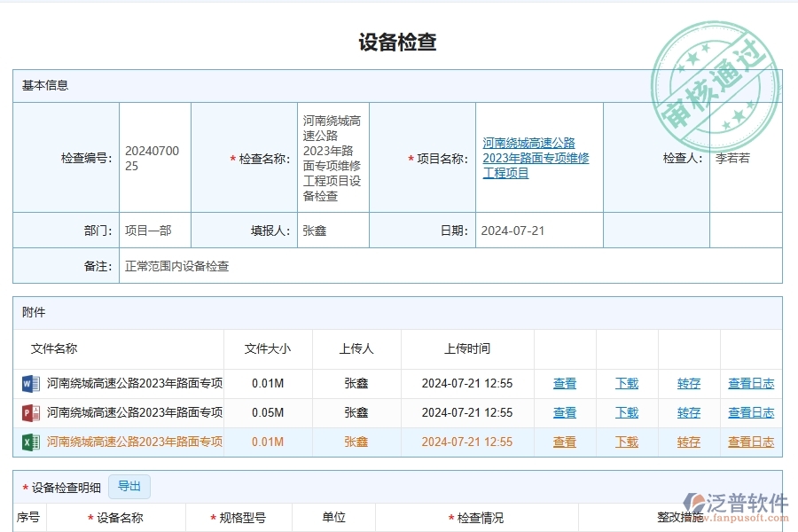Click the Excel attachment file icon
The height and width of the screenshot is (532, 798).
point(27,442)
